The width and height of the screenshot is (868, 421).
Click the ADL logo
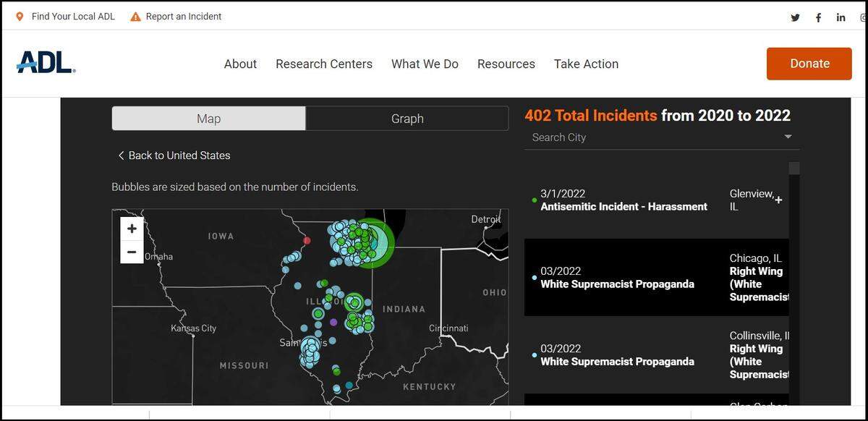pos(46,62)
